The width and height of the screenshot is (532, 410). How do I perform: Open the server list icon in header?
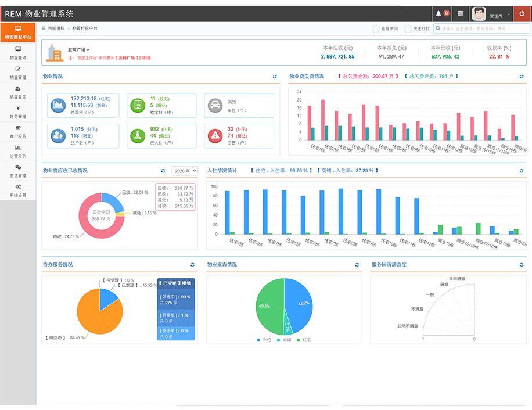(x=461, y=13)
